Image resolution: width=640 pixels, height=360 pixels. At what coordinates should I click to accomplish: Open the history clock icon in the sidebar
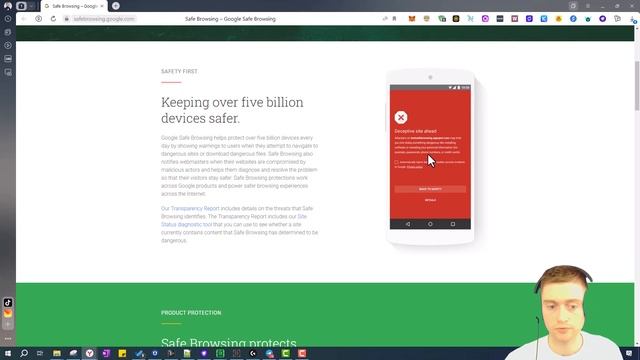click(x=8, y=19)
